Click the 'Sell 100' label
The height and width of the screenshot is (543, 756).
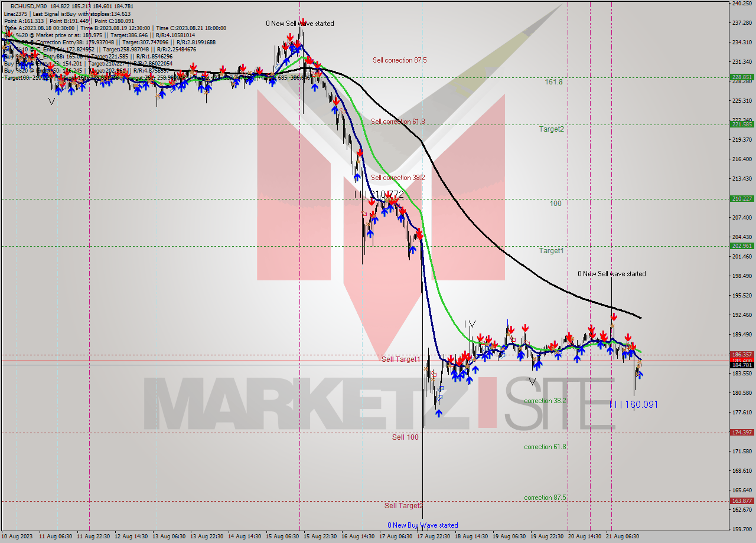point(405,437)
